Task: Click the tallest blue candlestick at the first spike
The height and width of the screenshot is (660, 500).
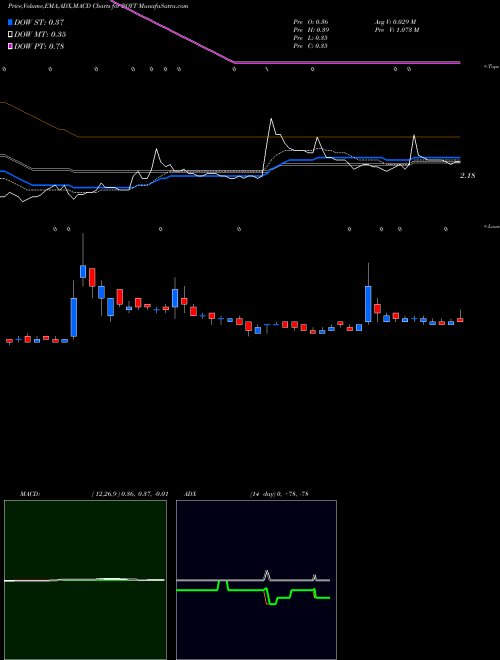Action: pyautogui.click(x=74, y=317)
